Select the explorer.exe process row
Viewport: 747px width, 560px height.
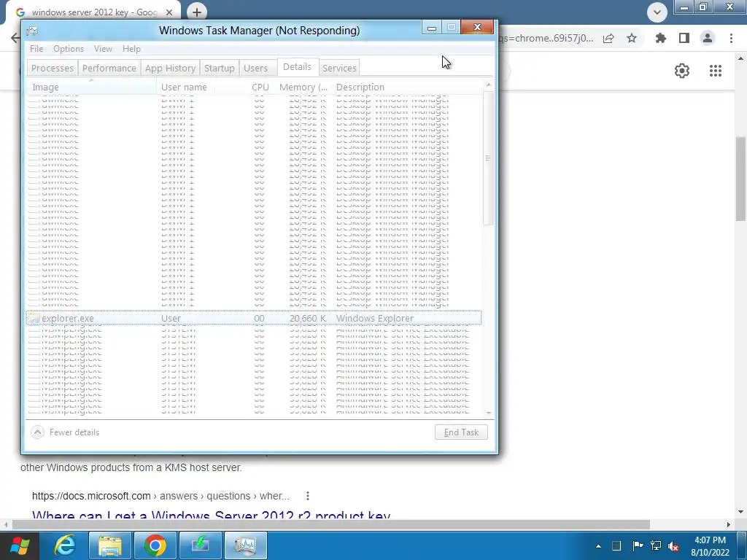[254, 318]
